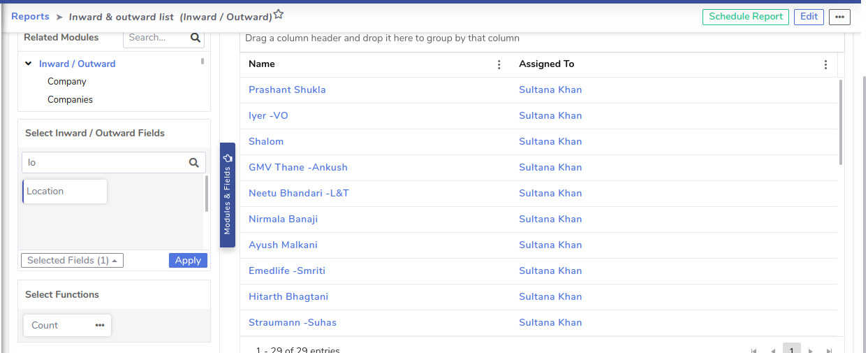868x353 pixels.
Task: Apply the selected fields
Action: pos(188,261)
